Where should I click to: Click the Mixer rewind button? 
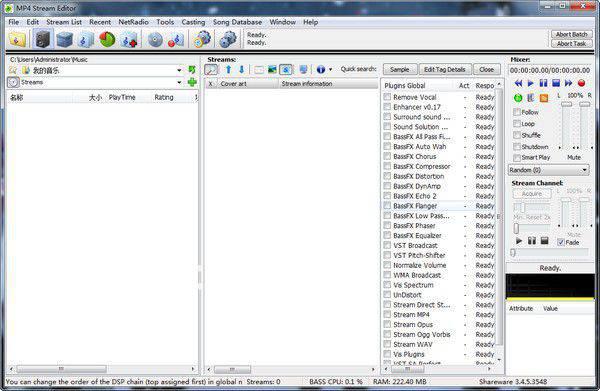click(x=518, y=83)
